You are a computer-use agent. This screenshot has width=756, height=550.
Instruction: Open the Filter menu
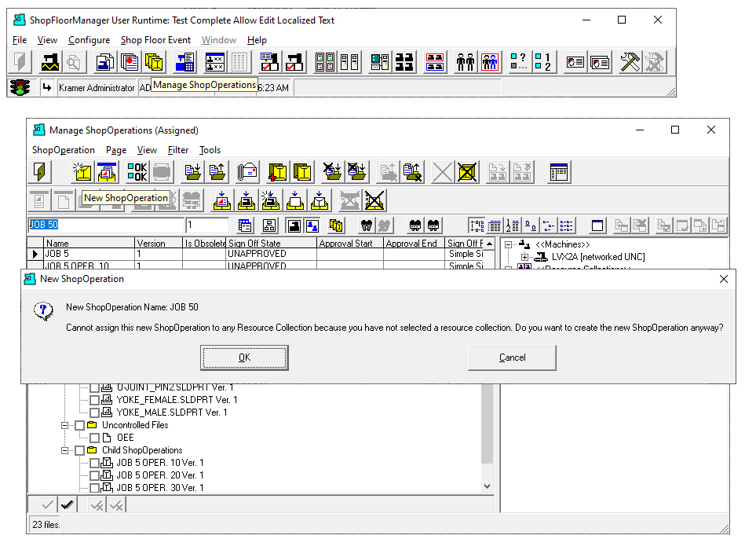178,150
